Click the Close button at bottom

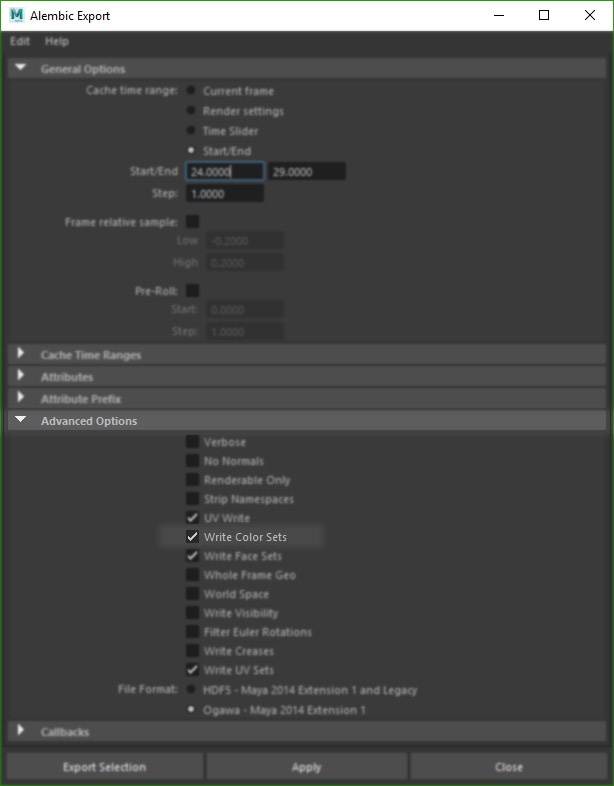click(509, 767)
